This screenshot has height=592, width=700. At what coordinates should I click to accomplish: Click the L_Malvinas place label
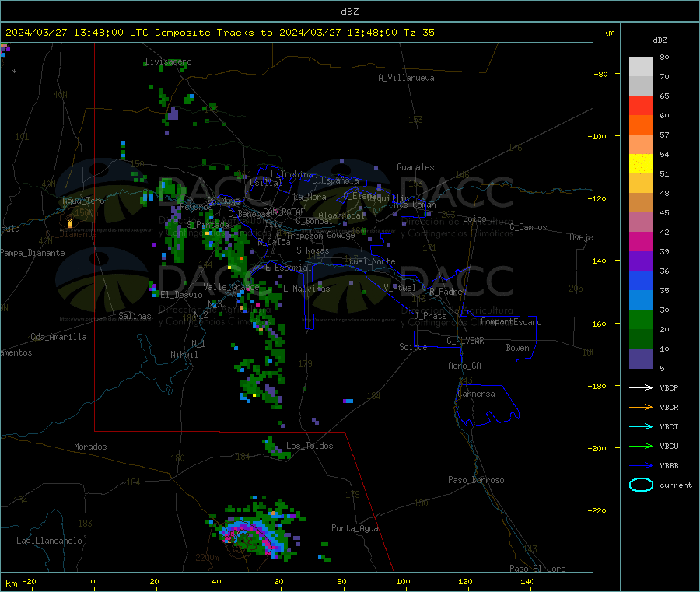click(x=306, y=289)
